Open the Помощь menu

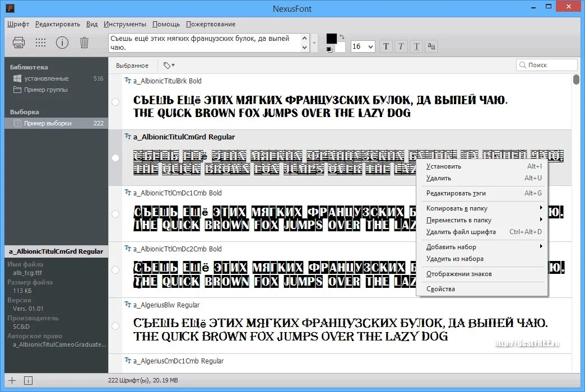click(x=166, y=24)
